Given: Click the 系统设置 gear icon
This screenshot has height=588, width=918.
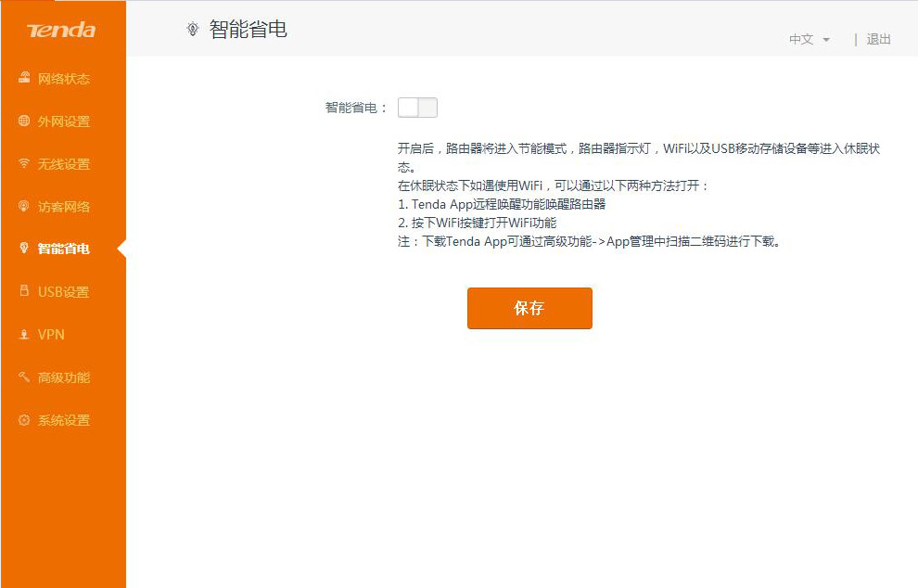Looking at the screenshot, I should 24,420.
